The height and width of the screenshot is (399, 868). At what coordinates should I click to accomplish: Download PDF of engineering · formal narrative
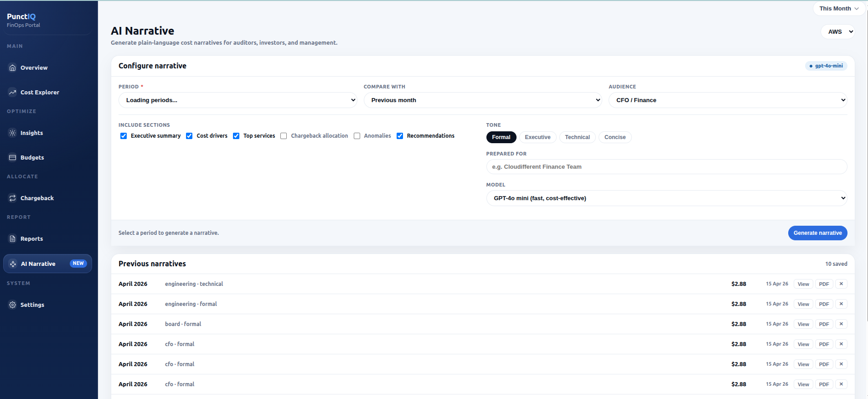[x=824, y=304]
